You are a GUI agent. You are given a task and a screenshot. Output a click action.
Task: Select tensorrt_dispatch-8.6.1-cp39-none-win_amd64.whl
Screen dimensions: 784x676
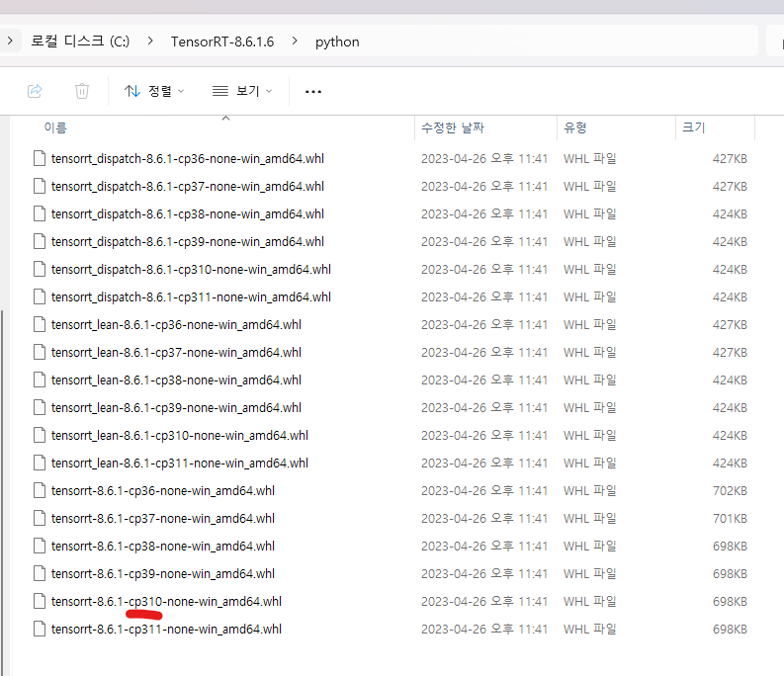pyautogui.click(x=188, y=241)
